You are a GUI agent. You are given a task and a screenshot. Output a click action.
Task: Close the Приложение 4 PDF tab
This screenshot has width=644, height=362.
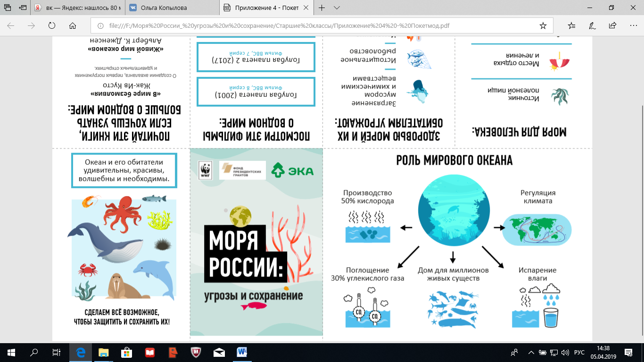306,8
